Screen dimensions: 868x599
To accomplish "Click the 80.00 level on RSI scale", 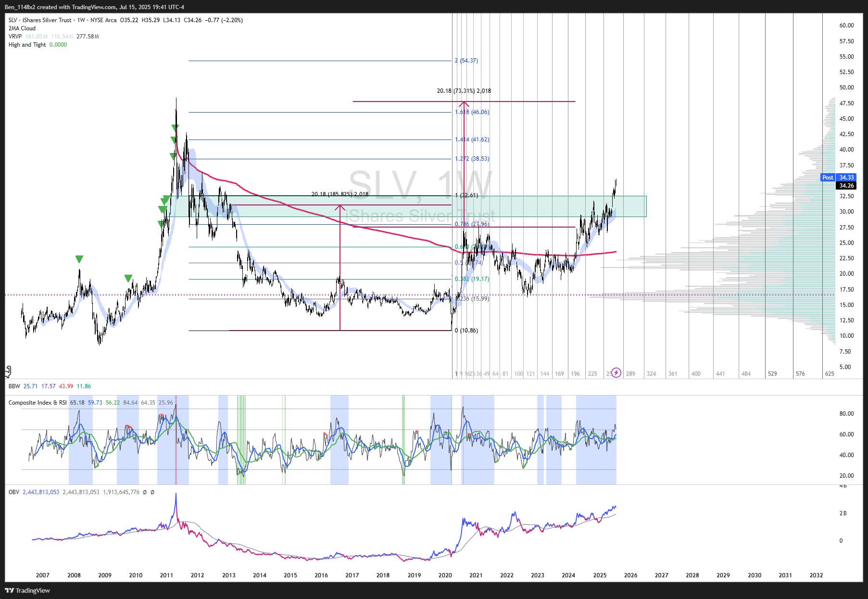I will (846, 414).
